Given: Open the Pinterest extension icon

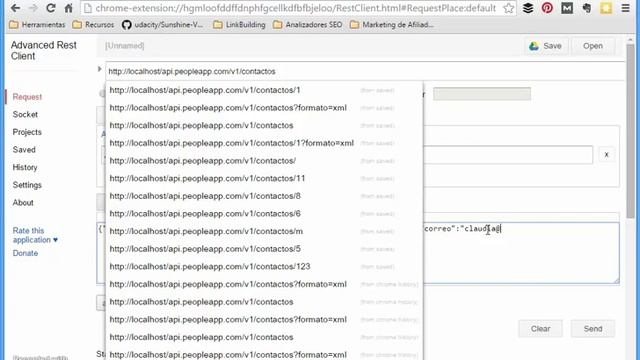Looking at the screenshot, I should click(x=547, y=8).
